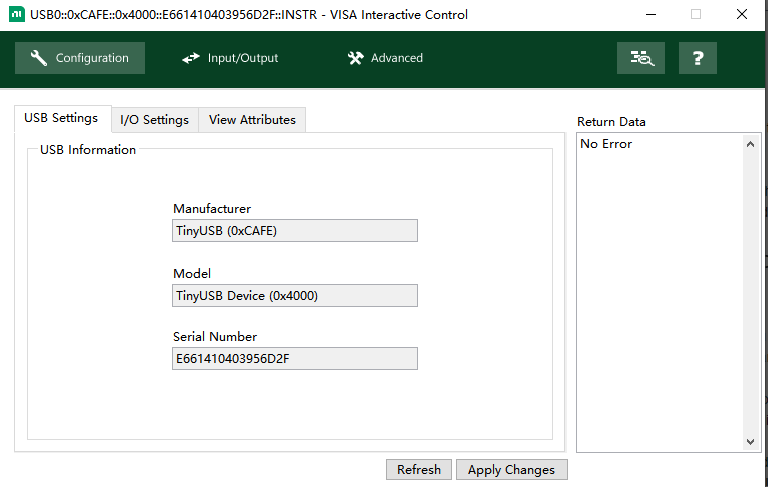Viewport: 768px width, 487px height.
Task: Click the Manufacturer field showing TinyUSB (0xCAFE)
Action: (x=295, y=230)
